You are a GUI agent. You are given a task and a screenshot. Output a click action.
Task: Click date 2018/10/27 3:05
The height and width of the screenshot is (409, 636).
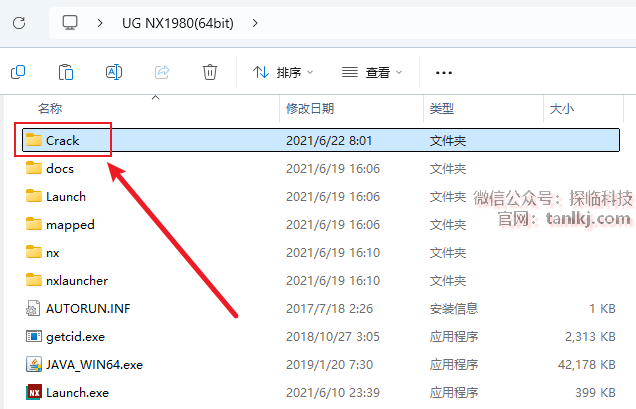333,336
